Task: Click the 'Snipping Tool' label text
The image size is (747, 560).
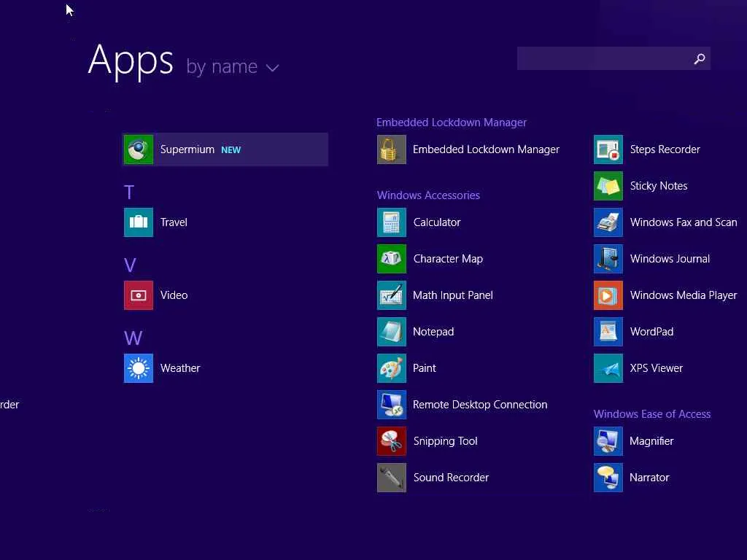Action: (x=445, y=441)
